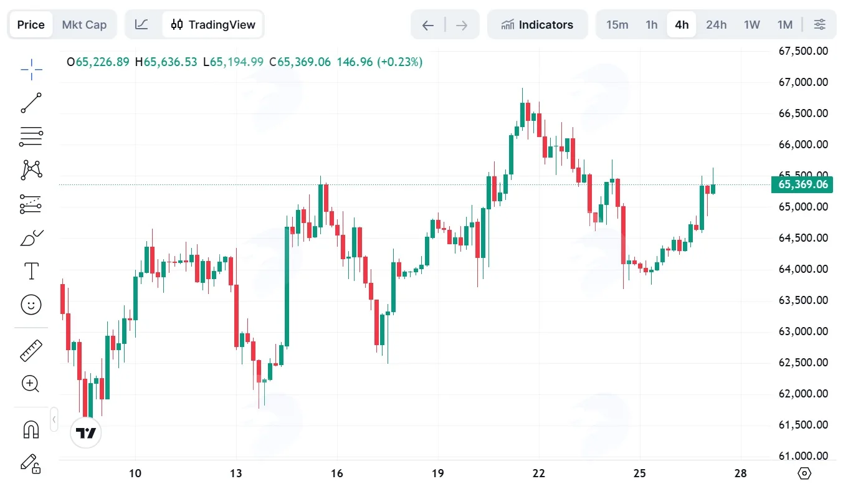This screenshot has width=843, height=504.
Task: Switch to the line chart view
Action: 141,24
